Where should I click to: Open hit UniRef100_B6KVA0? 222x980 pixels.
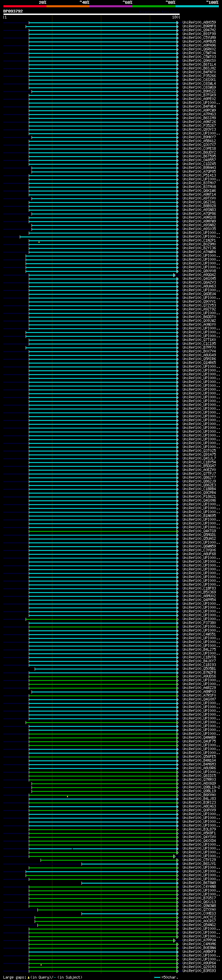click(199, 795)
